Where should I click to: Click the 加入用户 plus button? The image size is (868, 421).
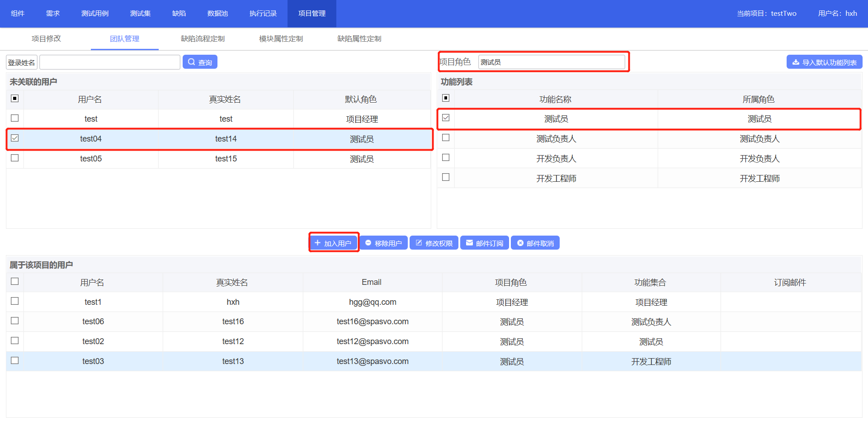(333, 243)
